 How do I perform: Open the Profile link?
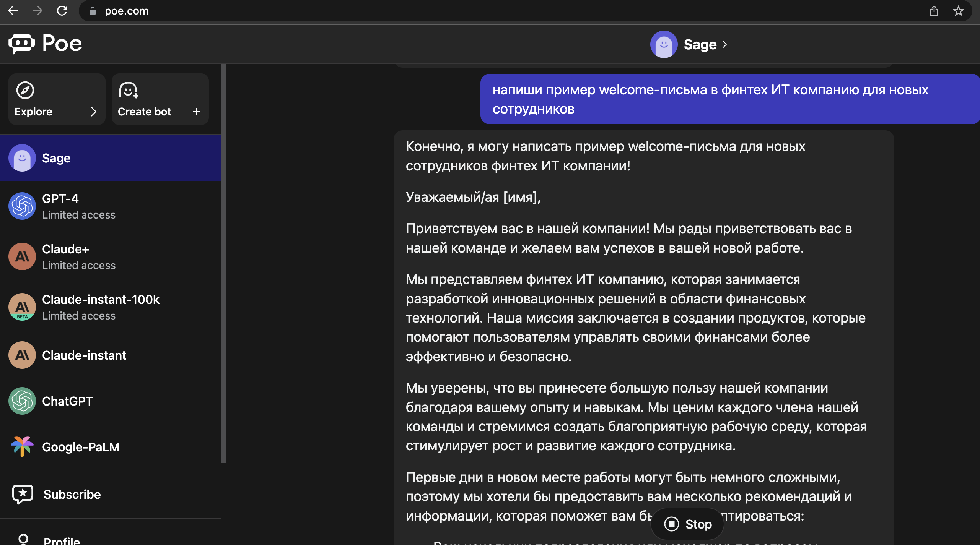pyautogui.click(x=62, y=540)
